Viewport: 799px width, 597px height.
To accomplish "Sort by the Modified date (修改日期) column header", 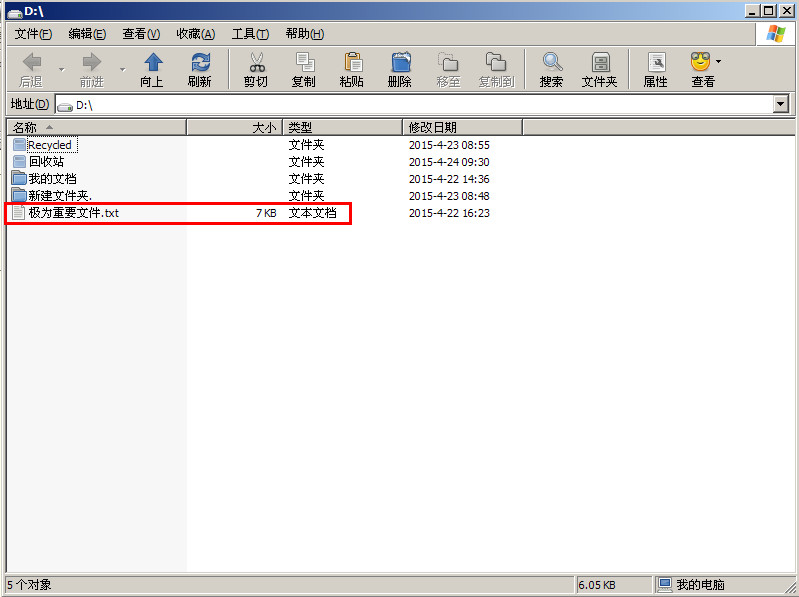I will point(460,127).
